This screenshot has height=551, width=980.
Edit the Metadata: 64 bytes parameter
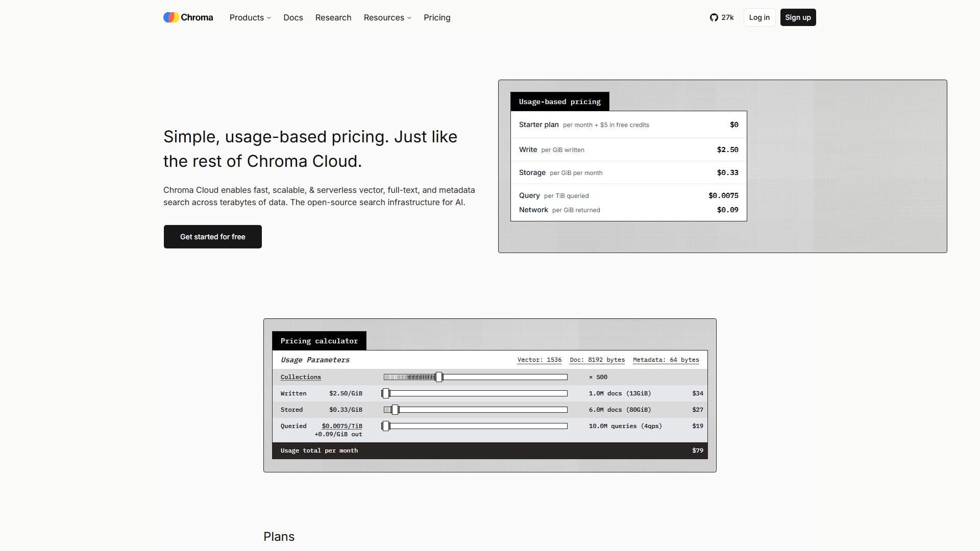[x=666, y=360]
